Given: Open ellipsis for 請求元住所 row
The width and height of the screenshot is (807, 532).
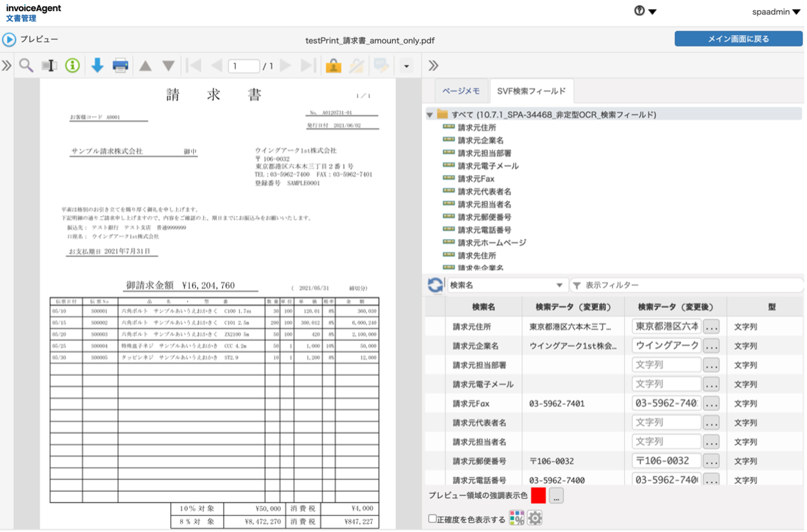Looking at the screenshot, I should tap(711, 327).
